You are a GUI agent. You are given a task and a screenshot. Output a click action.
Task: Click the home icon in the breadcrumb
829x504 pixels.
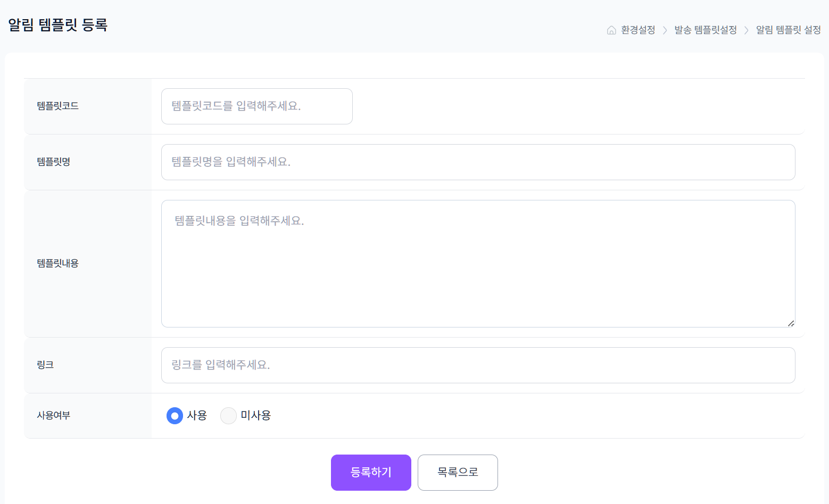[x=610, y=30]
